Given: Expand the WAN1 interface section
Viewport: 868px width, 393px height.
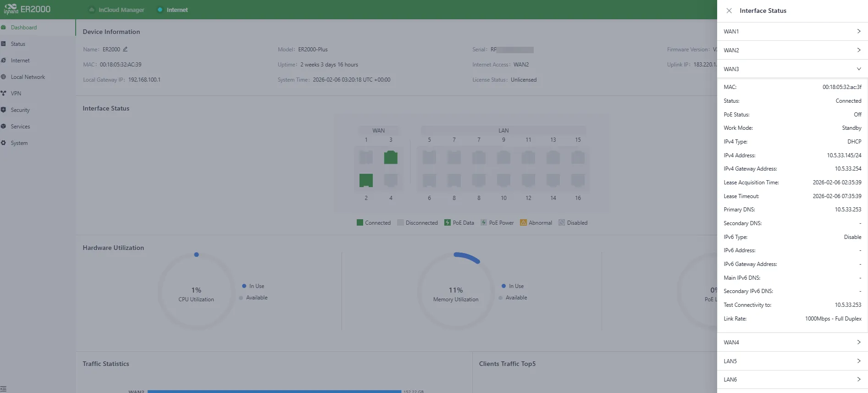Looking at the screenshot, I should point(792,32).
